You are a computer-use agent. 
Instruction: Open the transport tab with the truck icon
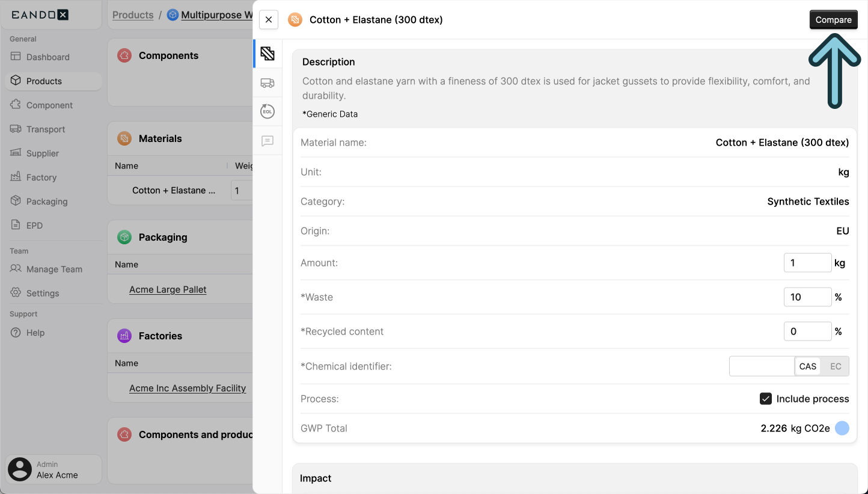pyautogui.click(x=267, y=83)
